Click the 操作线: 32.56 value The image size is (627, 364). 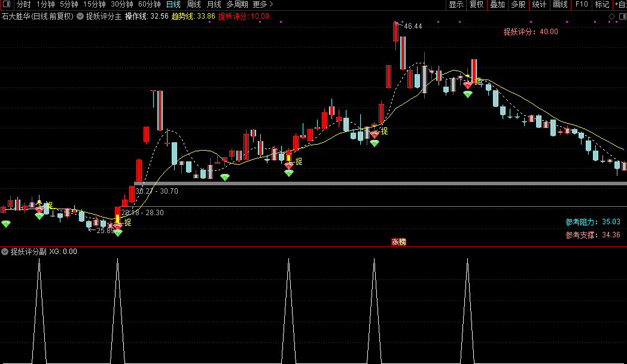147,16
